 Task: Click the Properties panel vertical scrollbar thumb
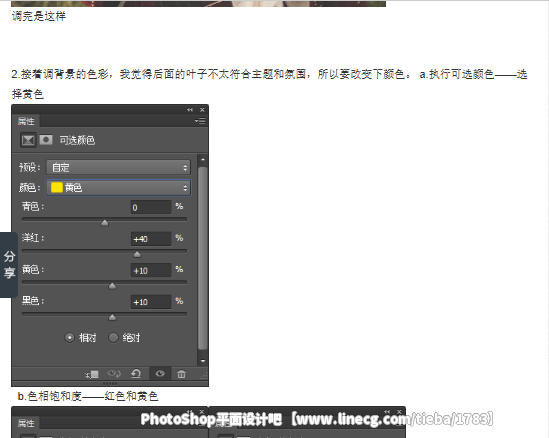point(203,258)
